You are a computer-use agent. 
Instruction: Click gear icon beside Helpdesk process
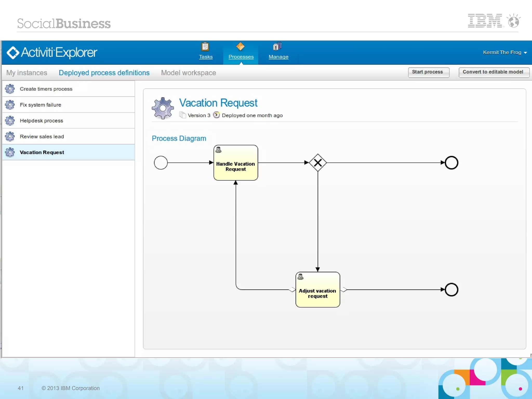pos(10,120)
